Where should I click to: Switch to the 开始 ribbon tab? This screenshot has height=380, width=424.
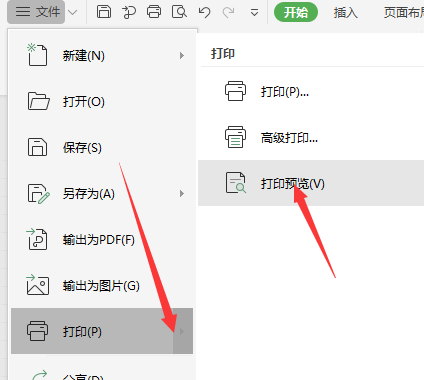(296, 12)
